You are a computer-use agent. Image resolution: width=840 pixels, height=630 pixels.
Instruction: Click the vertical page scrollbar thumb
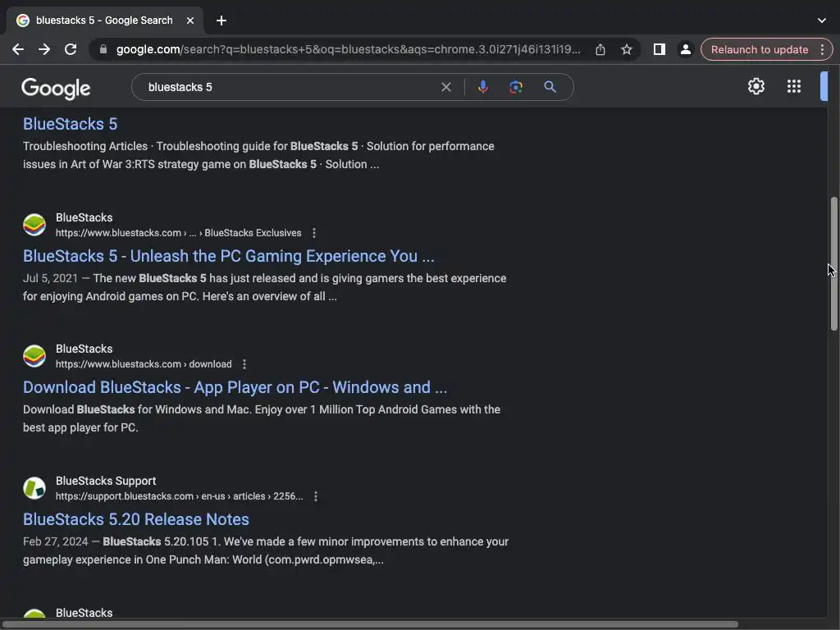click(x=833, y=264)
